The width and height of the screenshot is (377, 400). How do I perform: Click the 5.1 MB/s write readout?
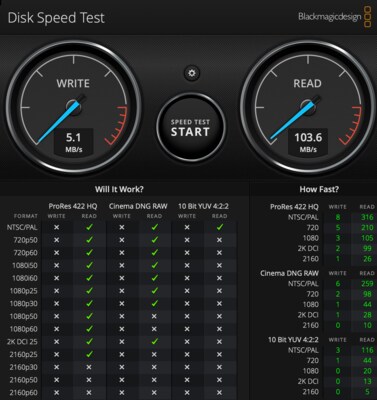[74, 142]
